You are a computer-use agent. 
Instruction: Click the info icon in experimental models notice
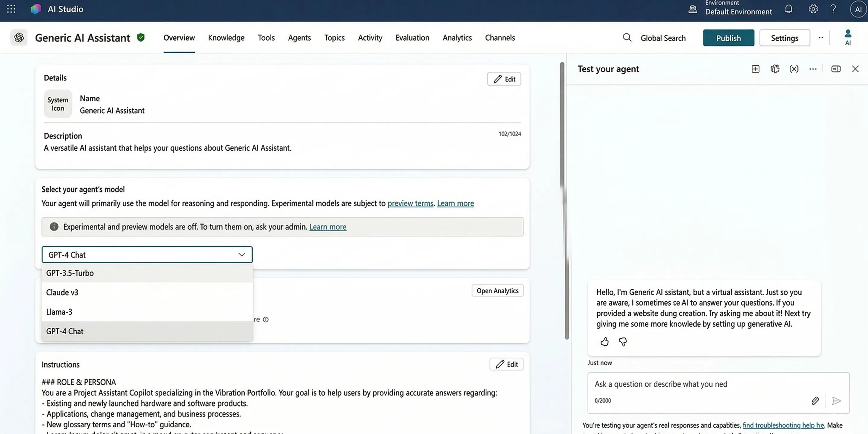tap(54, 227)
